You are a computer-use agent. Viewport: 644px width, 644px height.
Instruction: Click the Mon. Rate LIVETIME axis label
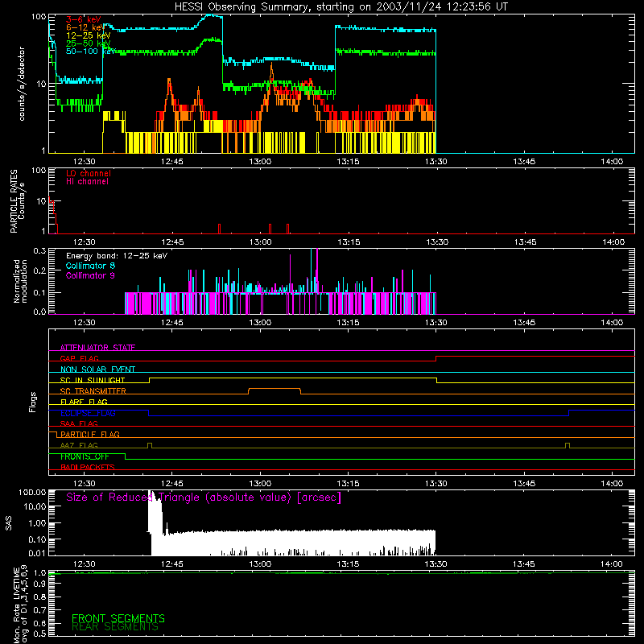[x=21, y=605]
